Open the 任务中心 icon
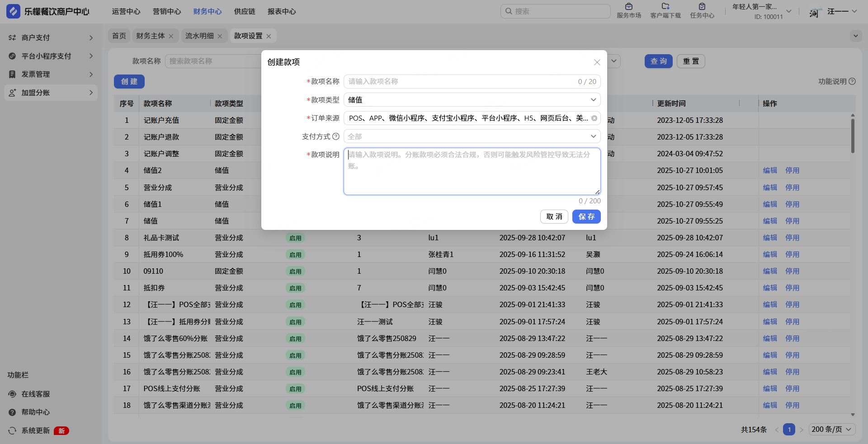 tap(702, 6)
